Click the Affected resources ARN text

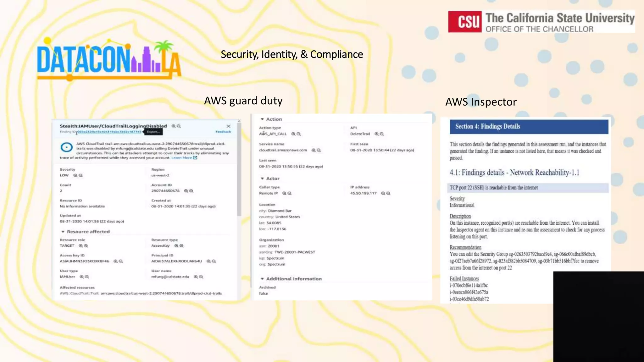pyautogui.click(x=161, y=293)
